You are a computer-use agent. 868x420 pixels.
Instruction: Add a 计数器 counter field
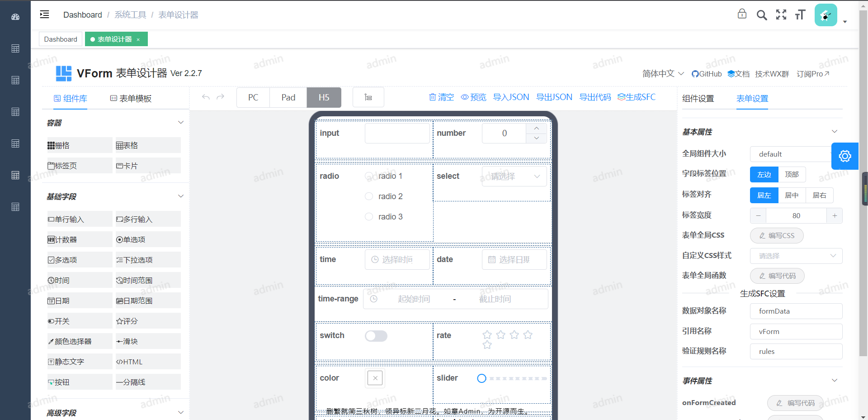[x=80, y=239]
